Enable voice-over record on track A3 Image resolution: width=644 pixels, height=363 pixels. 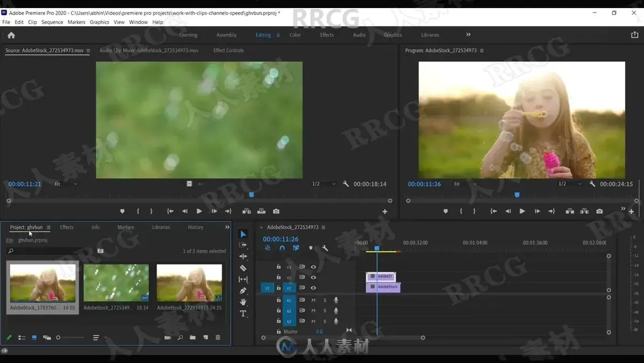tap(336, 321)
